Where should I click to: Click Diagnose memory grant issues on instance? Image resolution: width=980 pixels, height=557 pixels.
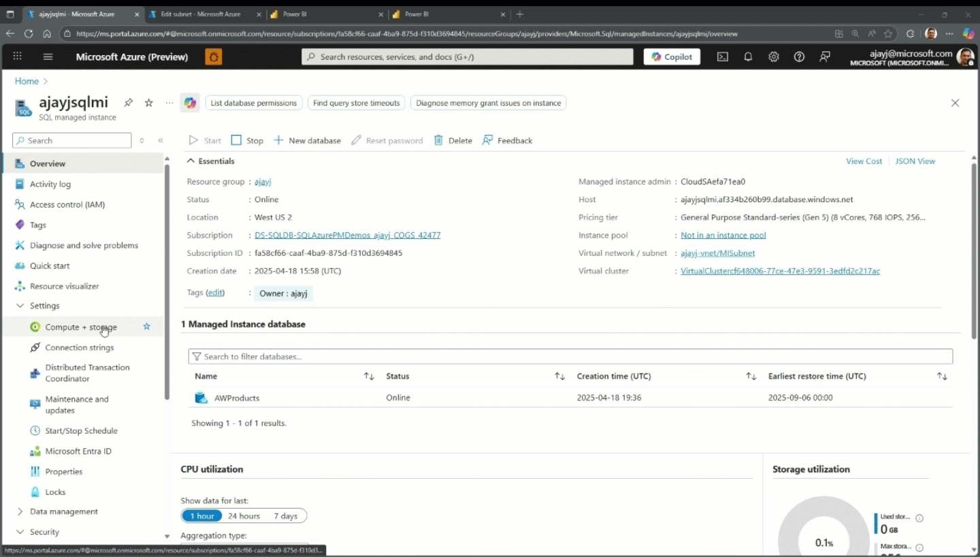click(x=489, y=103)
